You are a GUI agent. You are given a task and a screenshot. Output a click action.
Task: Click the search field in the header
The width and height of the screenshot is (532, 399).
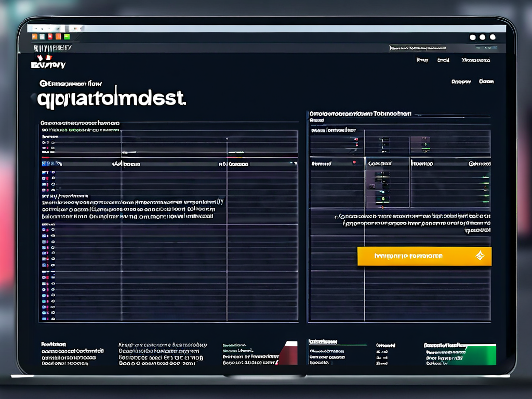point(419,48)
